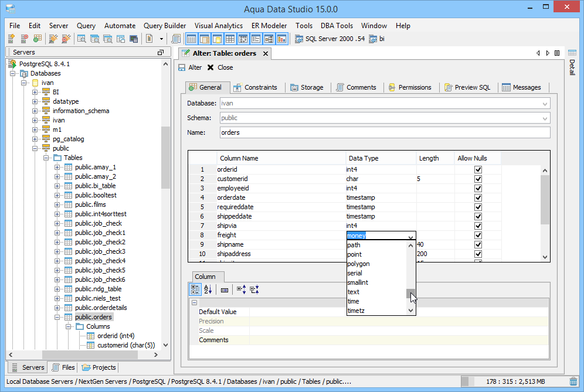This screenshot has height=392, width=584.
Task: Click the alphabetical sort icon in Column panel
Action: (x=208, y=289)
